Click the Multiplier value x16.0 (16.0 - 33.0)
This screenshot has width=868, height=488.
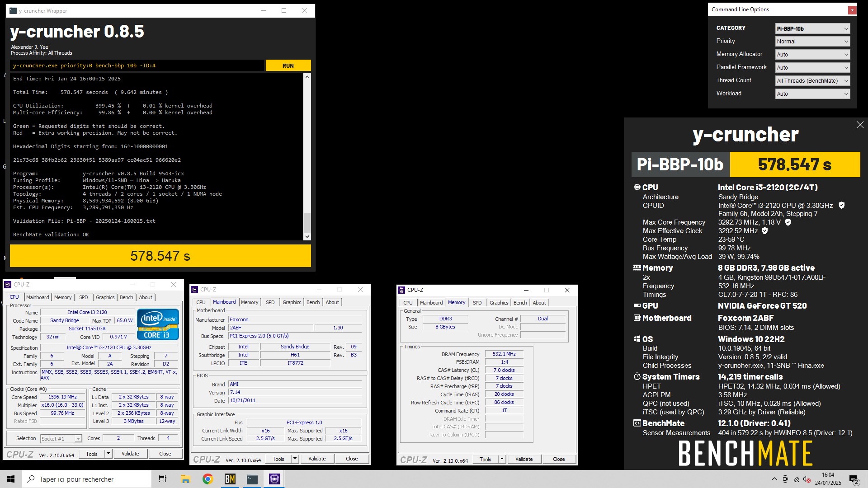tap(63, 405)
